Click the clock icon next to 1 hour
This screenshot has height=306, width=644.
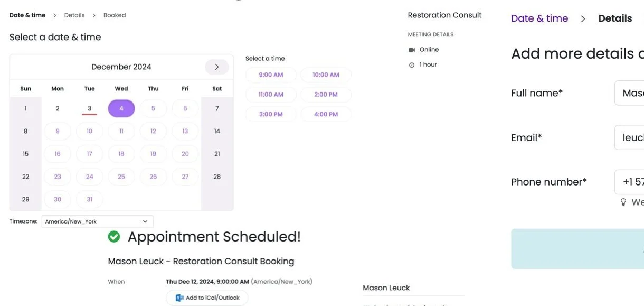(412, 65)
